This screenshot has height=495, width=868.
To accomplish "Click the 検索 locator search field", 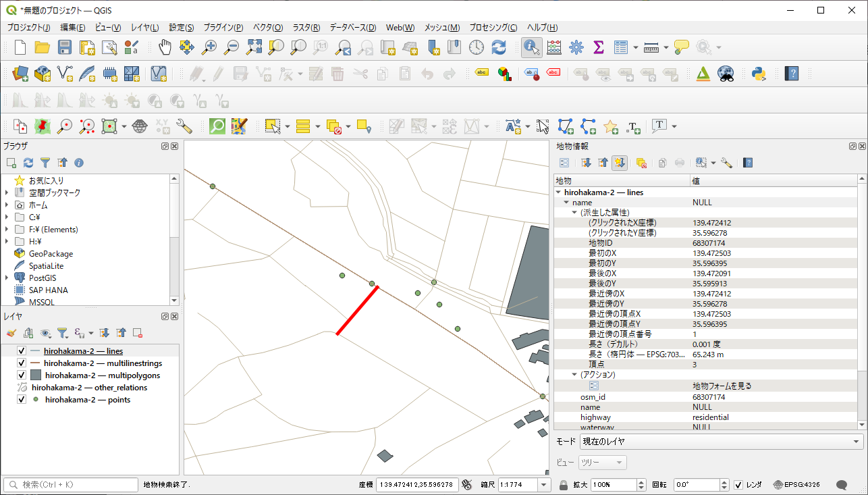I will 71,485.
